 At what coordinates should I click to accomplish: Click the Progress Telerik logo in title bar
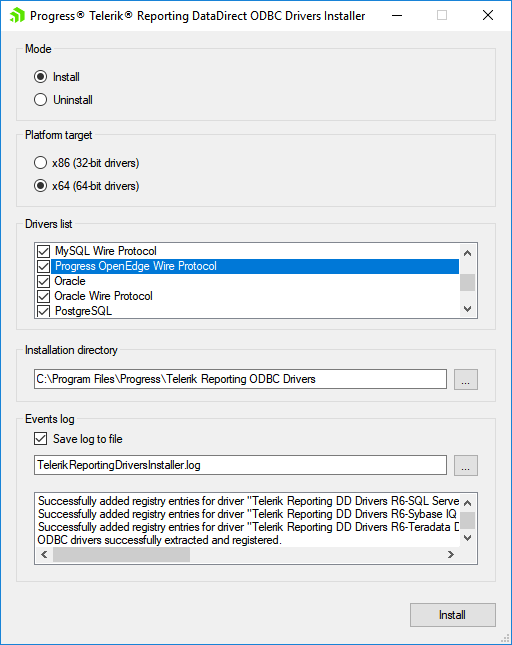17,15
